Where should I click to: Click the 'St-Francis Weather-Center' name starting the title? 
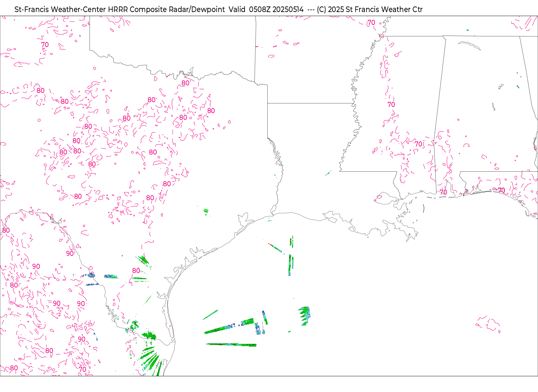tap(60, 10)
